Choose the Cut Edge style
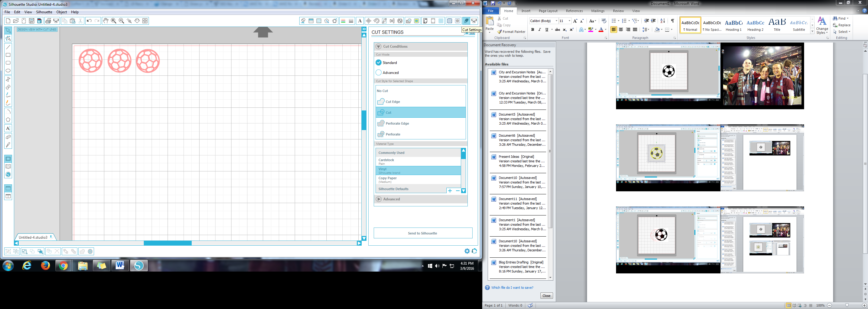Image resolution: width=868 pixels, height=309 pixels. click(420, 101)
